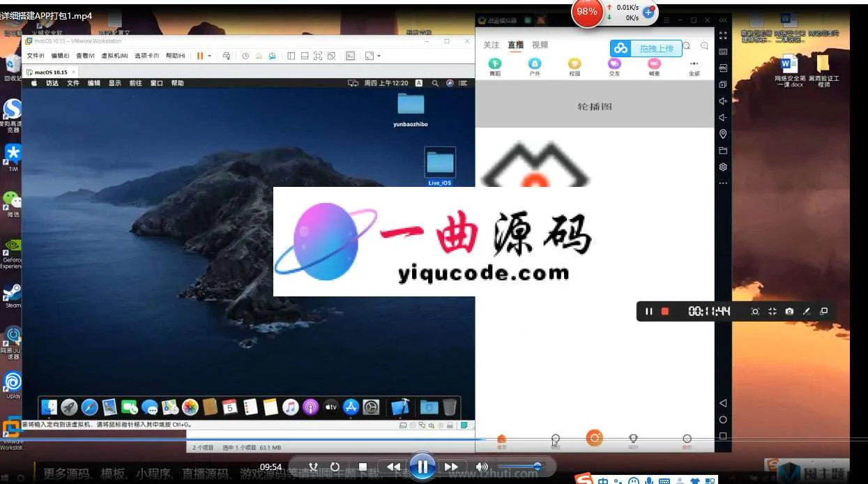Open Xcode from the macOS dock
Image resolution: width=868 pixels, height=484 pixels.
tap(399, 407)
